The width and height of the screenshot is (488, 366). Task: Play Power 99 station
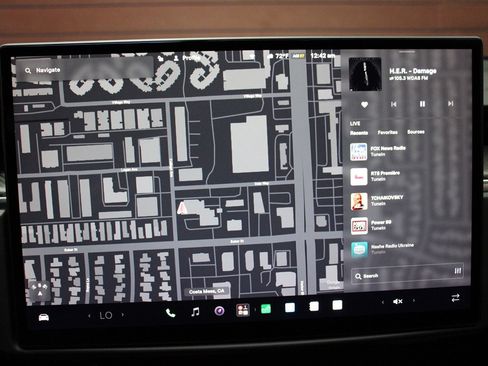pyautogui.click(x=405, y=225)
